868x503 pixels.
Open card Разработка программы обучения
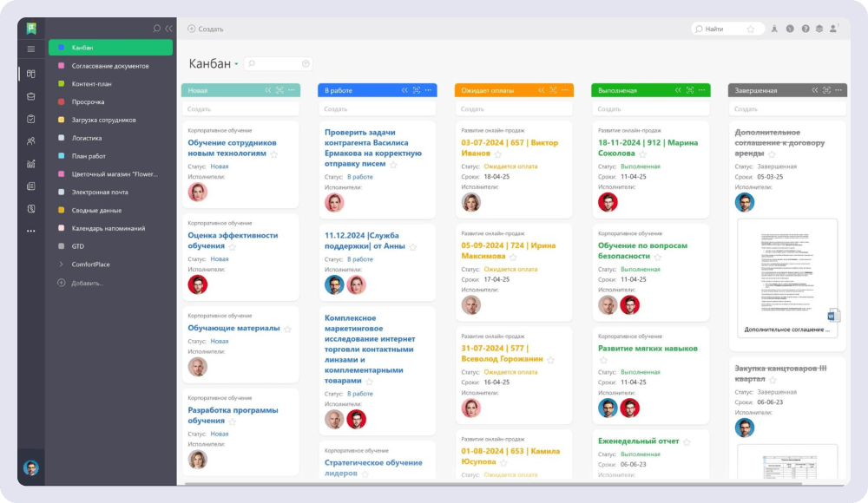(x=233, y=415)
